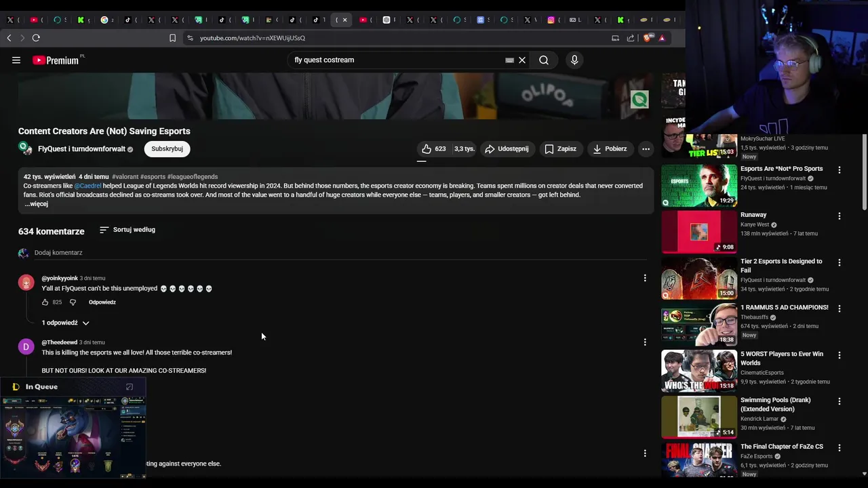Run search with magnifier button
This screenshot has height=488, width=868.
tap(544, 60)
